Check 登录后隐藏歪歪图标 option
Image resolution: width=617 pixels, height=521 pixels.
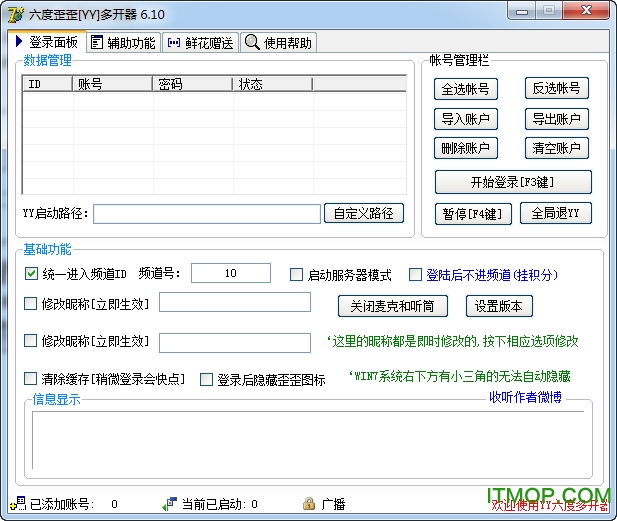[207, 380]
